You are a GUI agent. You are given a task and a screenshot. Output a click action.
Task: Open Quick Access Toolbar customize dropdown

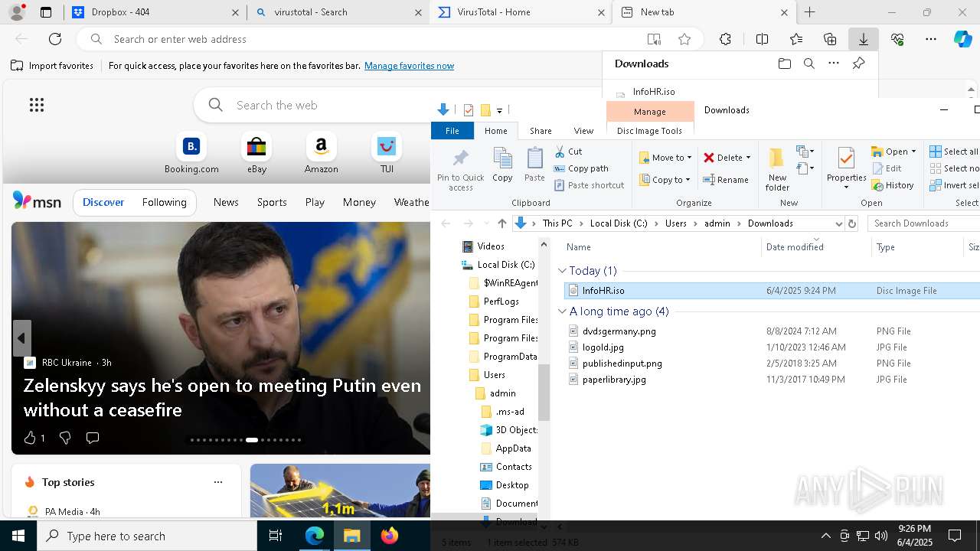[x=499, y=110]
